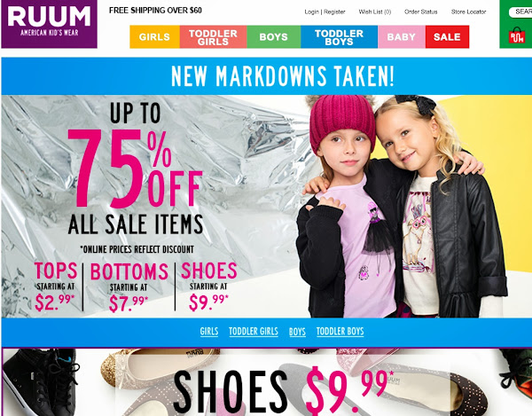This screenshot has width=532, height=416.
Task: Follow the TODDLER BOYS link in blue bar
Action: [x=340, y=331]
